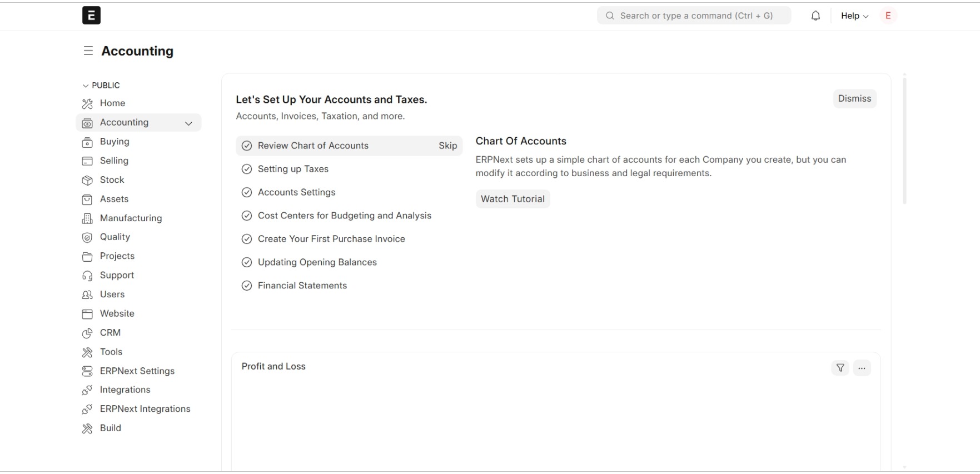The width and height of the screenshot is (980, 474).
Task: Toggle Accounts Settings step check circle
Action: pyautogui.click(x=247, y=192)
